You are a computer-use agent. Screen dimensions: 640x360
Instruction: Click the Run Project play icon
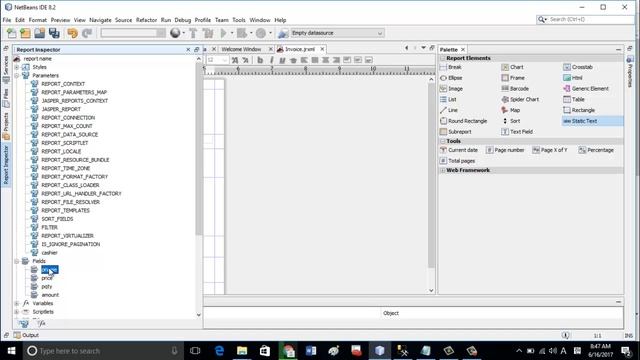click(224, 33)
